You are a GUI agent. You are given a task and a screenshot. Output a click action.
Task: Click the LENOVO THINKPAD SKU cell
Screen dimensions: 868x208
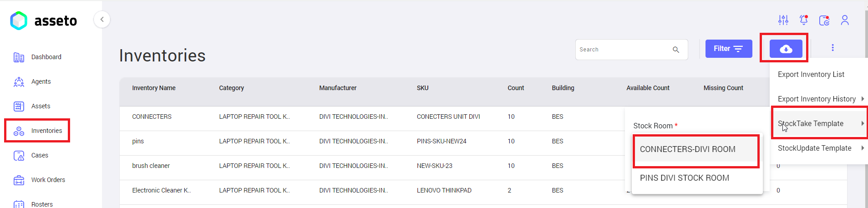tap(444, 190)
